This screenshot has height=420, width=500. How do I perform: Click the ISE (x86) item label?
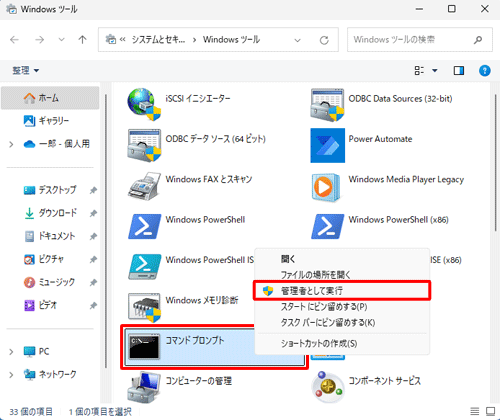[446, 260]
